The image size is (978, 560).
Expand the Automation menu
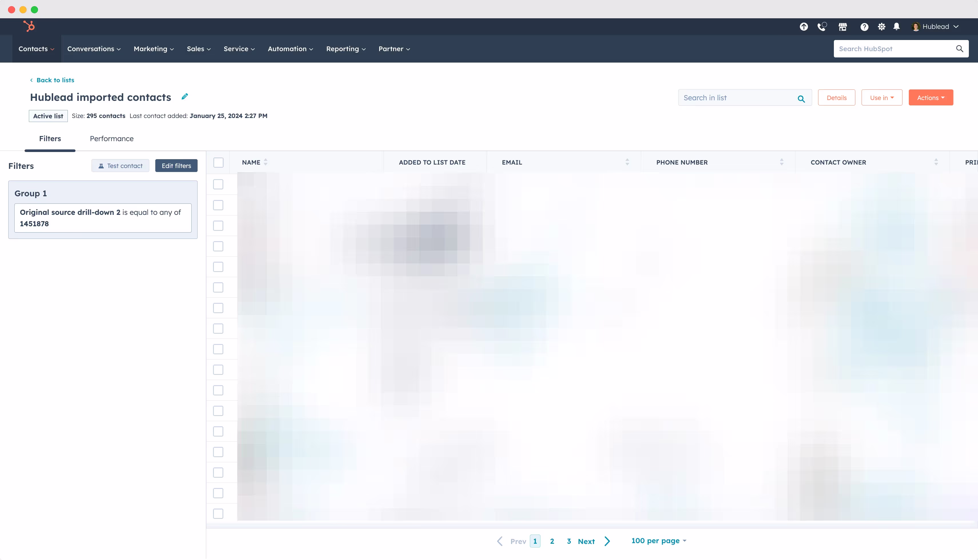[291, 49]
